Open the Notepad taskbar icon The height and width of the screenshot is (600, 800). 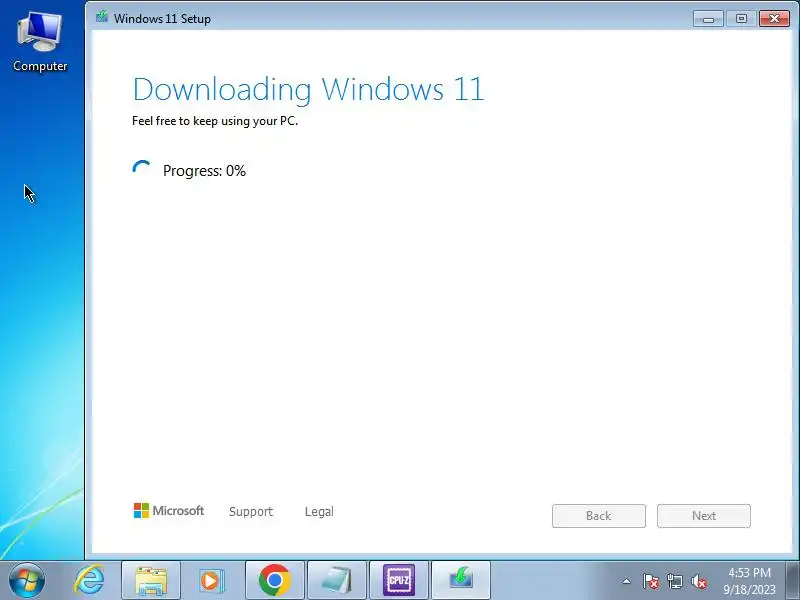[337, 580]
